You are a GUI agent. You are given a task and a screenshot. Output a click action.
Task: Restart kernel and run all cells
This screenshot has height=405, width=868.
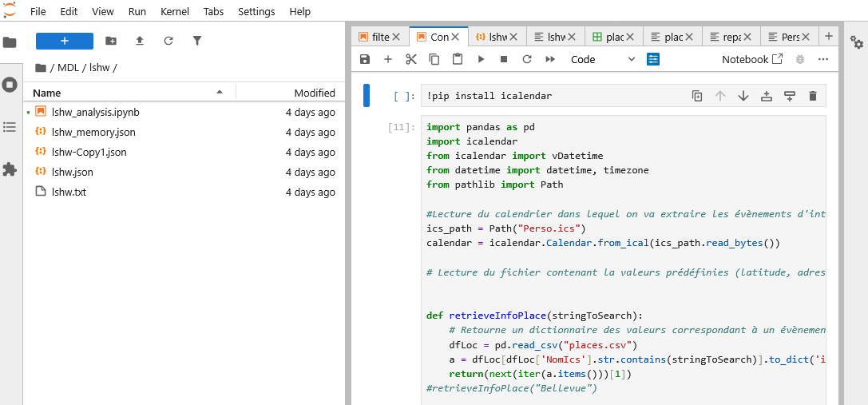(550, 59)
